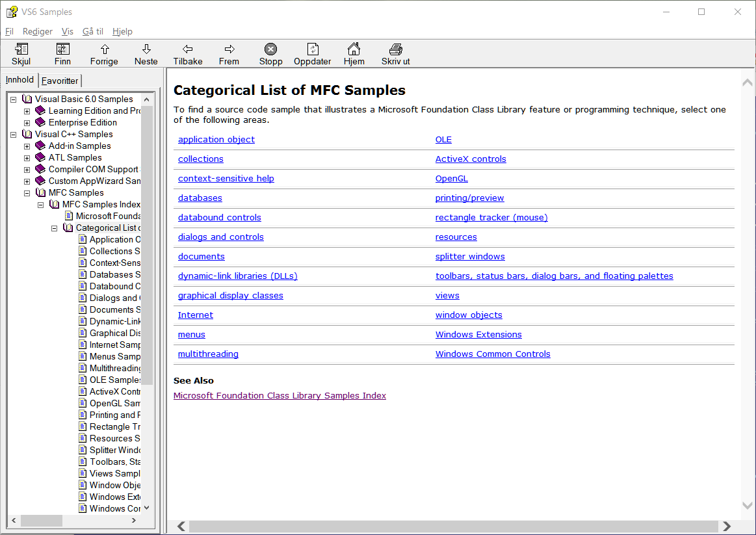Collapse the Visual Basic 6.0 Samples node
Image resolution: width=756 pixels, height=535 pixels.
coord(14,99)
